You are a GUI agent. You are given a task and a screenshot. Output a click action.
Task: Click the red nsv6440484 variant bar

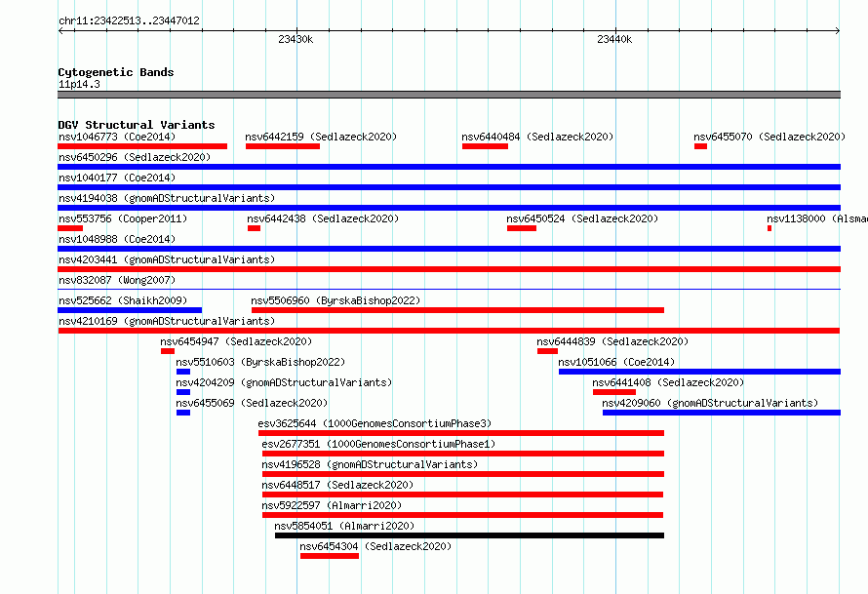click(x=485, y=146)
